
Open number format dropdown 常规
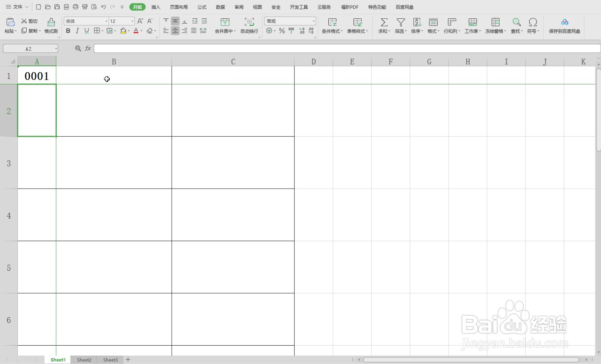coord(313,21)
